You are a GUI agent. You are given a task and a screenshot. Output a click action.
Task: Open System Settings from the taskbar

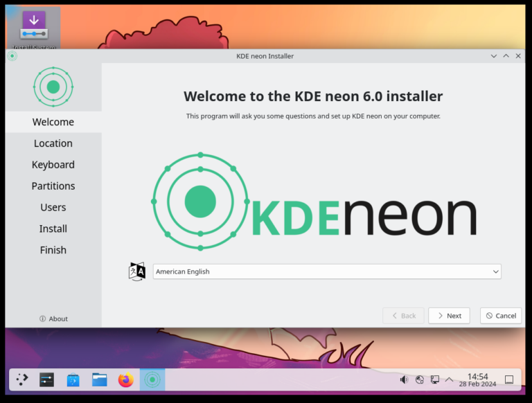(x=47, y=379)
